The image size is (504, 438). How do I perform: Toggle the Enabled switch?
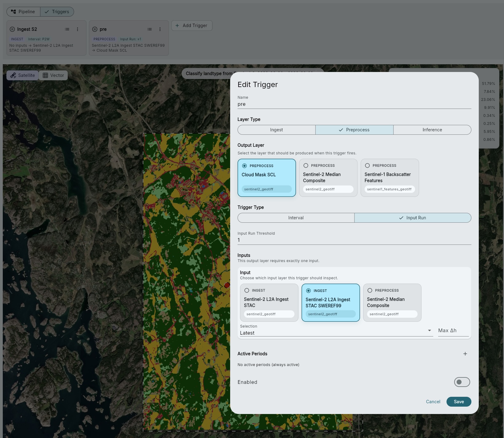(462, 382)
